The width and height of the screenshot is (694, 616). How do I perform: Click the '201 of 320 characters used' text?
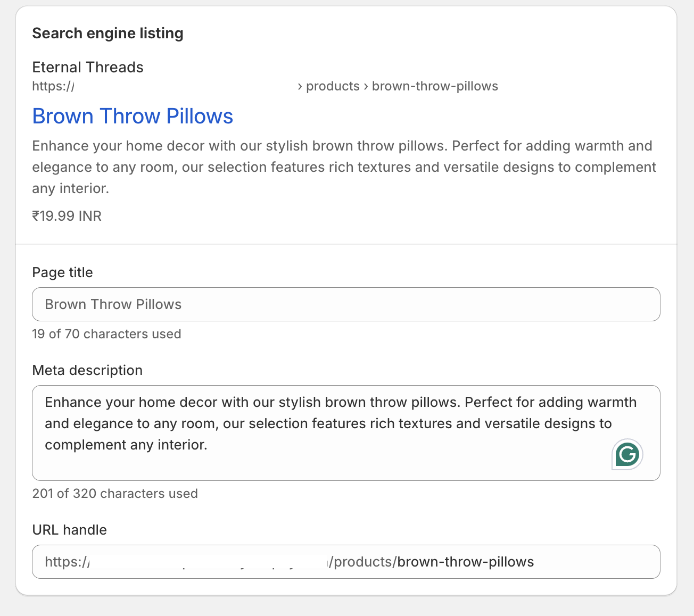click(x=115, y=494)
